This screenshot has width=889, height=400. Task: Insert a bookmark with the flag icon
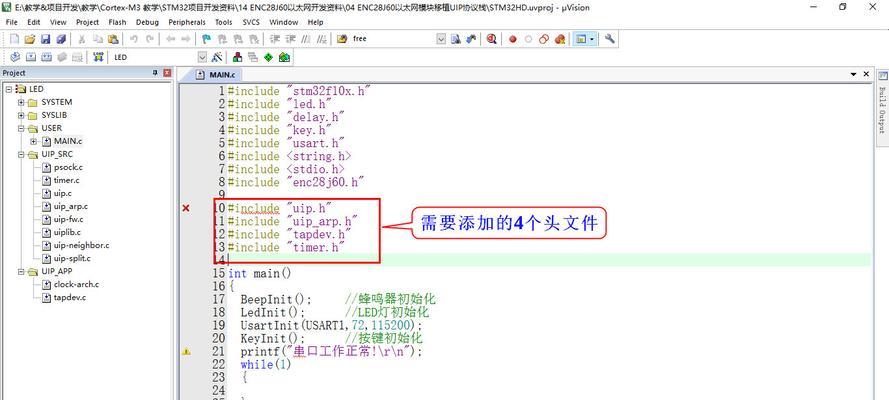[206, 39]
